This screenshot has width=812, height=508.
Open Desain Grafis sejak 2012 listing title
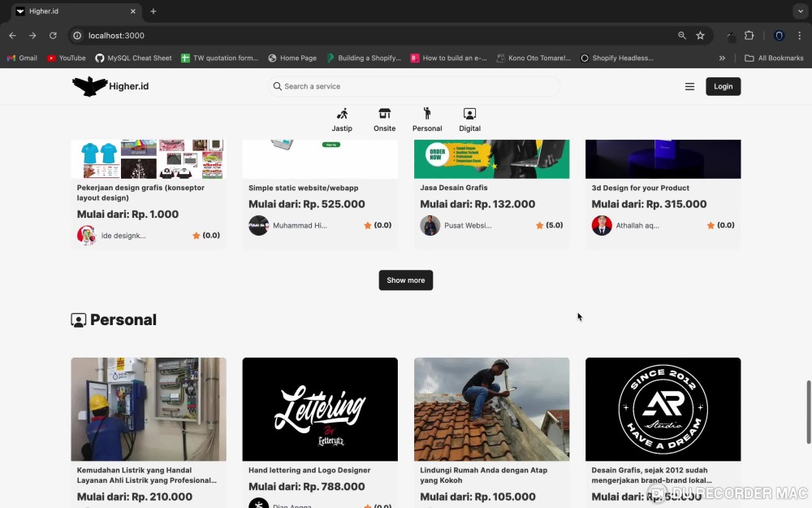(x=651, y=475)
